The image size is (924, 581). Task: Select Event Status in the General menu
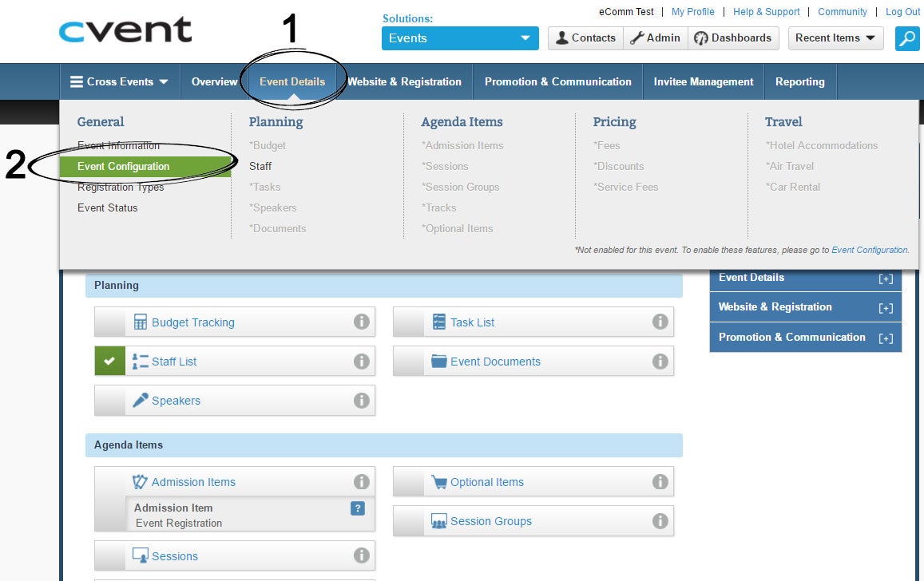(x=107, y=207)
